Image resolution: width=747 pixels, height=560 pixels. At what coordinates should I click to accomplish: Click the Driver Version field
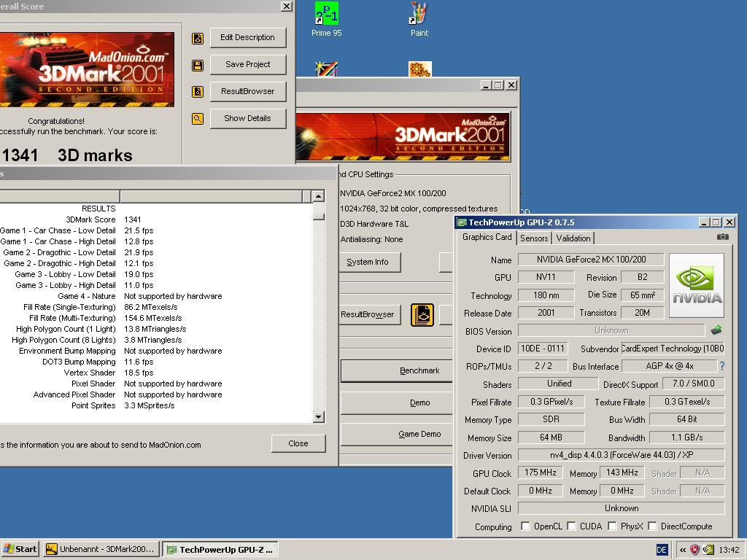pyautogui.click(x=622, y=455)
